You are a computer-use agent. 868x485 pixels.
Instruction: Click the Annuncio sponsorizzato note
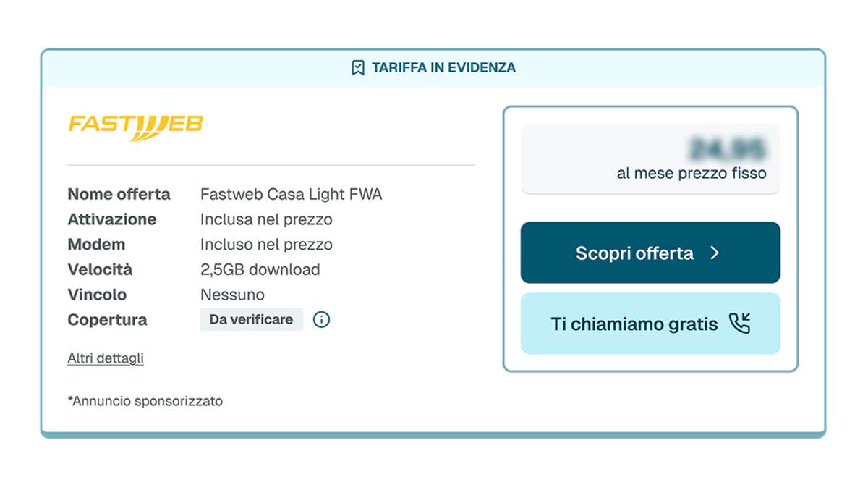tap(145, 400)
